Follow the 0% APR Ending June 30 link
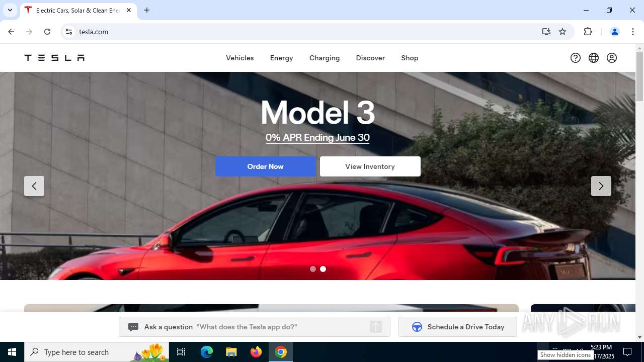 coord(317,137)
